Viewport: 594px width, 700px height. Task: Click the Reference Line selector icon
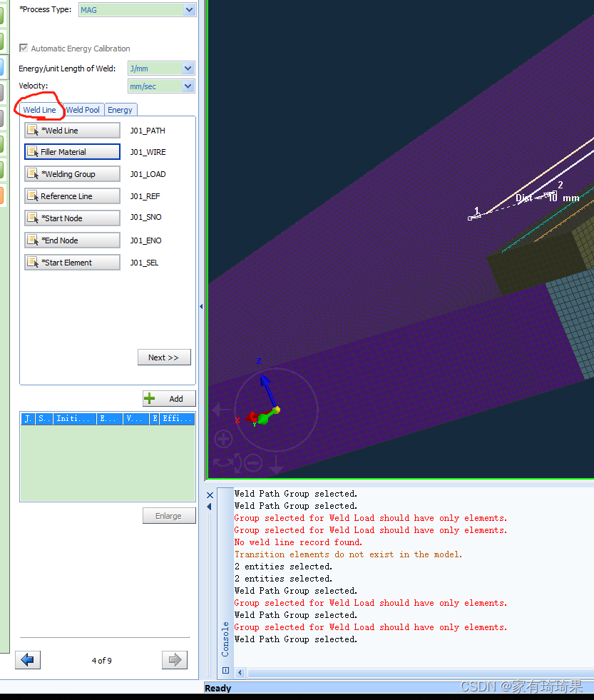(x=31, y=196)
